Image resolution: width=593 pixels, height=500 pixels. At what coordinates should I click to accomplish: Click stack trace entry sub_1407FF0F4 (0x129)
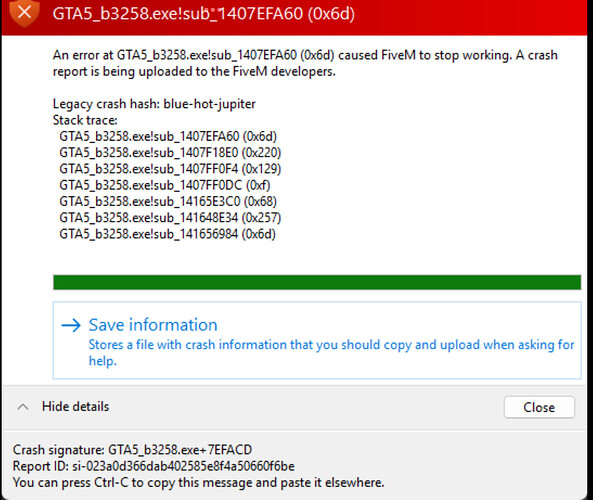click(170, 169)
